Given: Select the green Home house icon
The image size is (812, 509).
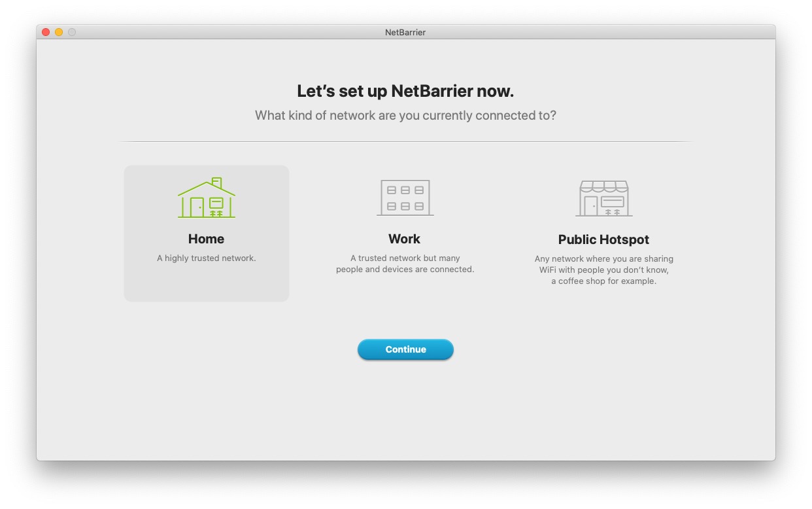Looking at the screenshot, I should pos(207,198).
